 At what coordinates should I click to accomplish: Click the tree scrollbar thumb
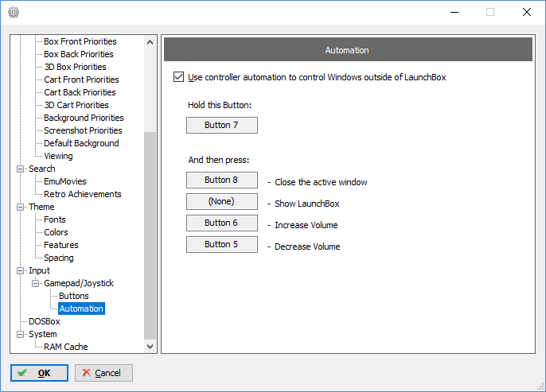(x=150, y=236)
